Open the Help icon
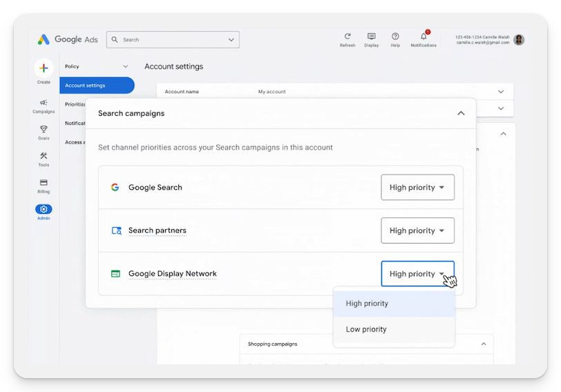 pos(395,37)
